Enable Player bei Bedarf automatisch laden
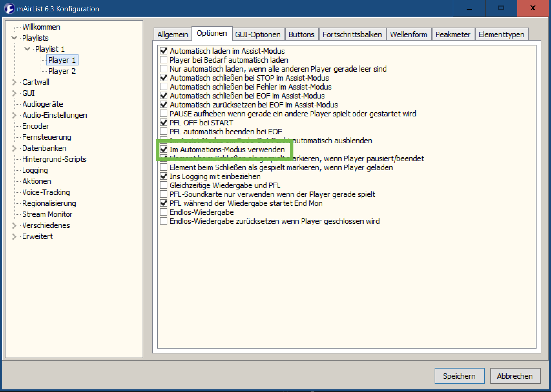Screen dimensions: 551x392 (164, 60)
